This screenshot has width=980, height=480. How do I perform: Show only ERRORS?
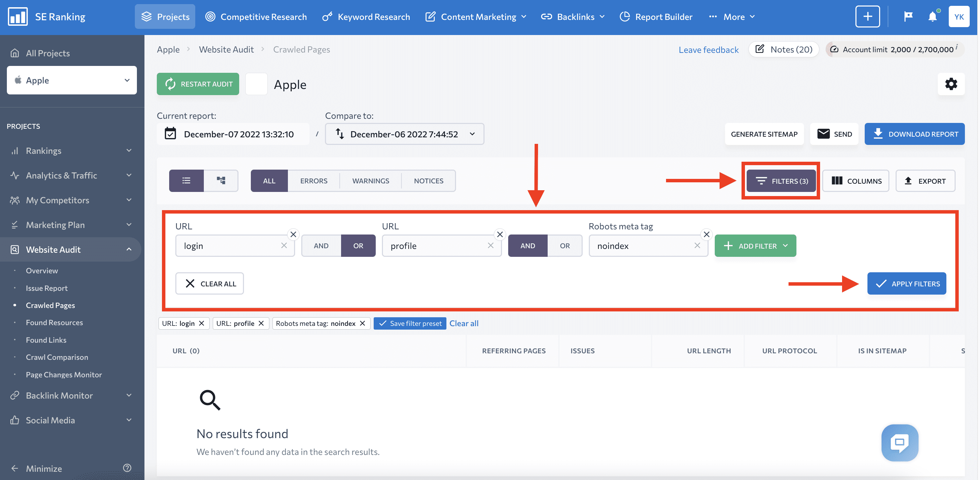point(314,181)
